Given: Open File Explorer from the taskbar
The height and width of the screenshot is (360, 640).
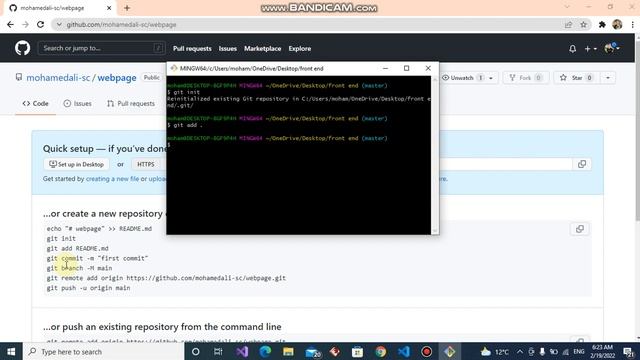Looking at the screenshot, I should 288,351.
